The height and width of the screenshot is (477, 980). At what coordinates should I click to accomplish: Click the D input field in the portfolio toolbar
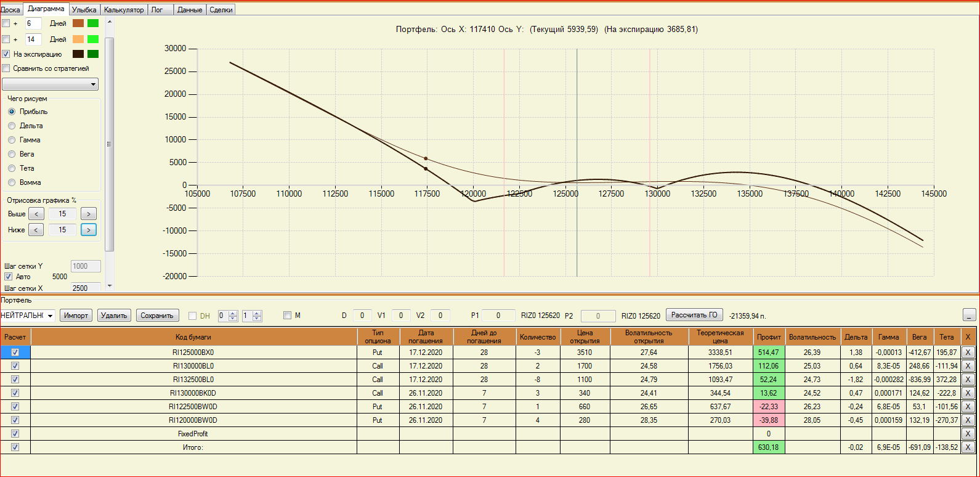coord(362,316)
